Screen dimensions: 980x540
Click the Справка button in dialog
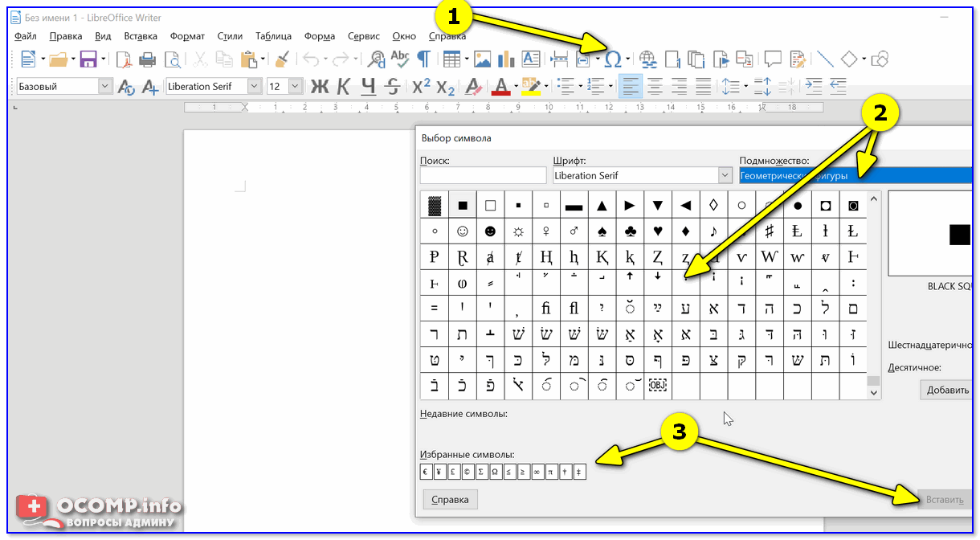[x=450, y=499]
